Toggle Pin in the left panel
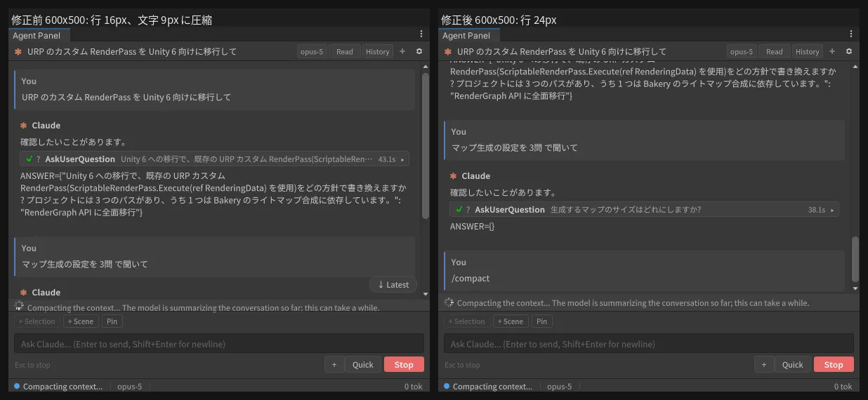This screenshot has height=400, width=868. coord(112,321)
